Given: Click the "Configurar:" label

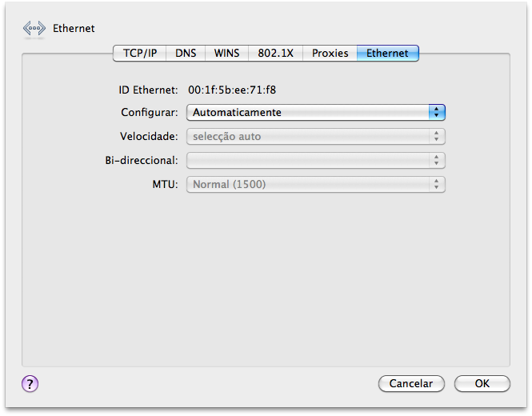Looking at the screenshot, I should 150,113.
